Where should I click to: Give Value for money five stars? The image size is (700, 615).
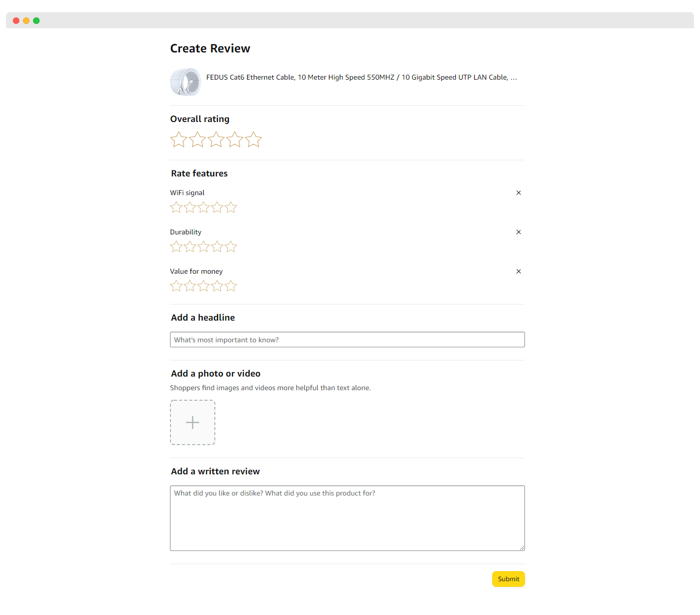(x=230, y=286)
